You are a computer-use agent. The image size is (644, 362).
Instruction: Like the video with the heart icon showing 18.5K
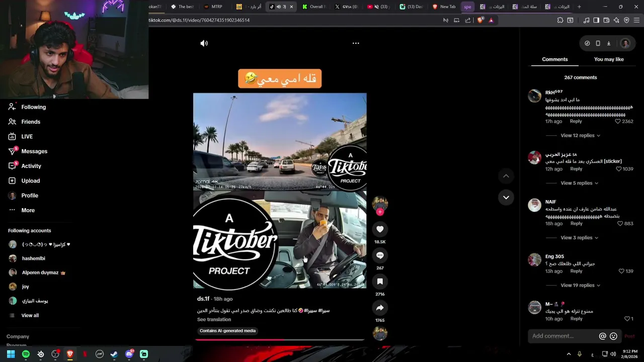(x=380, y=229)
